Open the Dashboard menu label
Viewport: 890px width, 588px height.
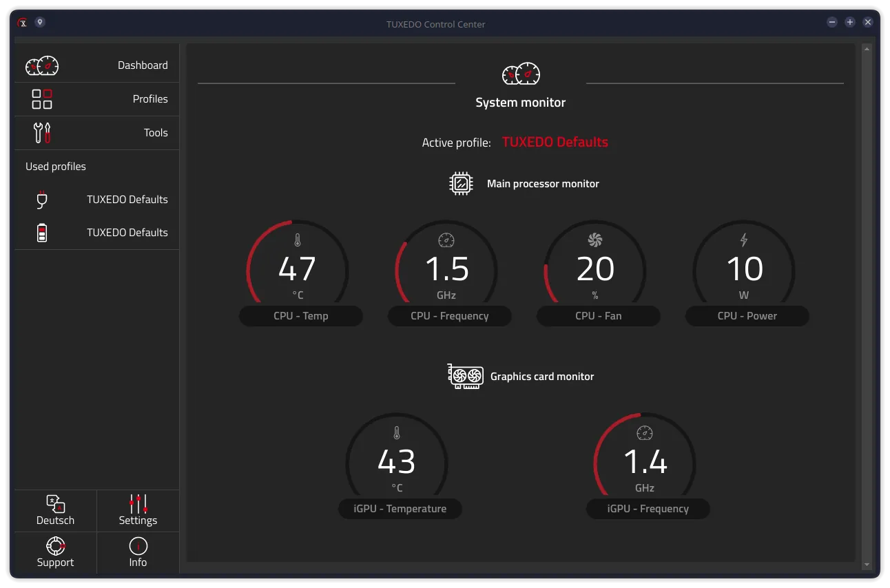click(143, 65)
